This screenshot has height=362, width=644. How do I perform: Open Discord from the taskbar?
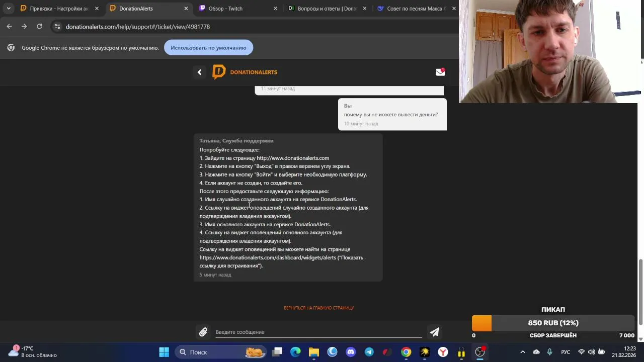pos(351,352)
